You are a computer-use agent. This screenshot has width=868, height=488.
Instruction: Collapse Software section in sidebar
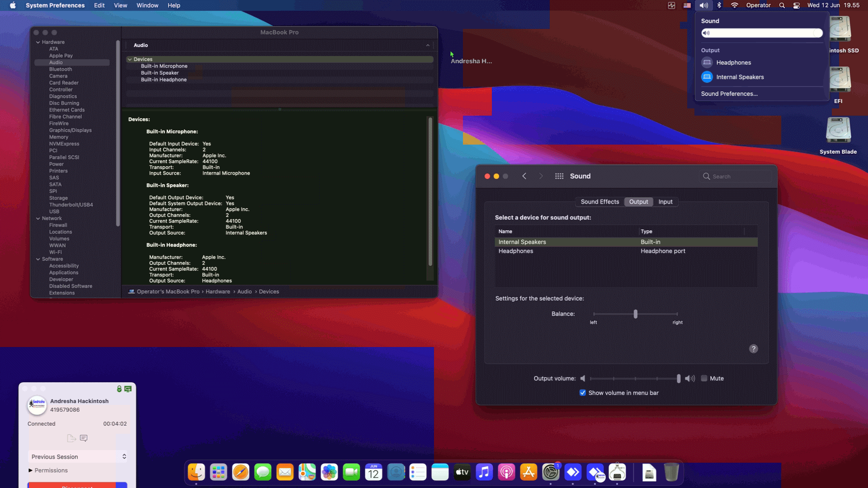pyautogui.click(x=38, y=259)
